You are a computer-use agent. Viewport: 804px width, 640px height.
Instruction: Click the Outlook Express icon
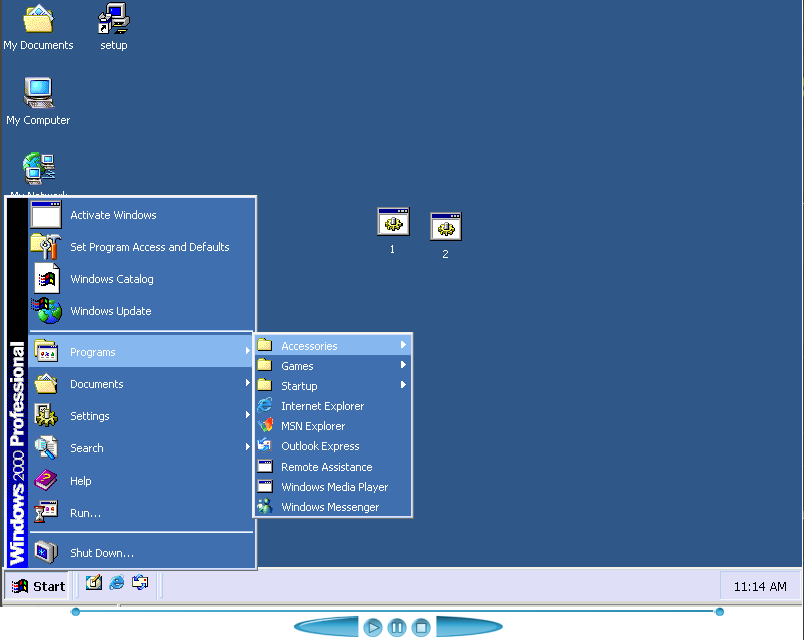click(x=265, y=445)
